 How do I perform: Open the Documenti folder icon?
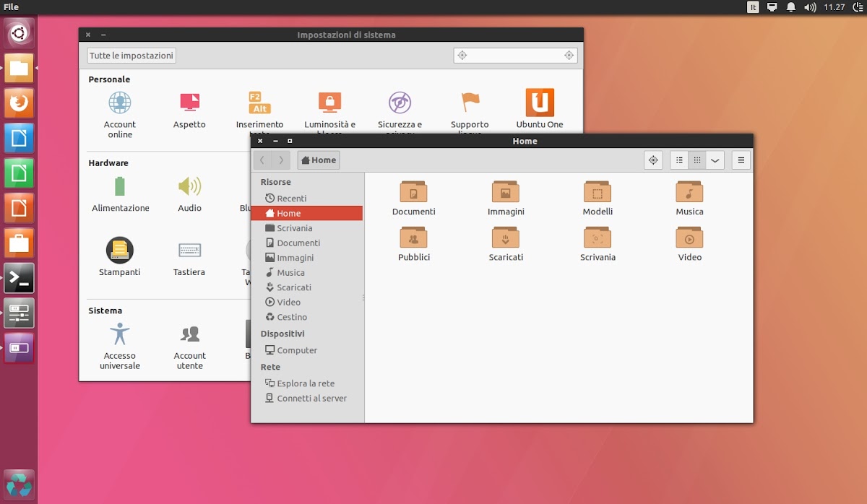413,193
